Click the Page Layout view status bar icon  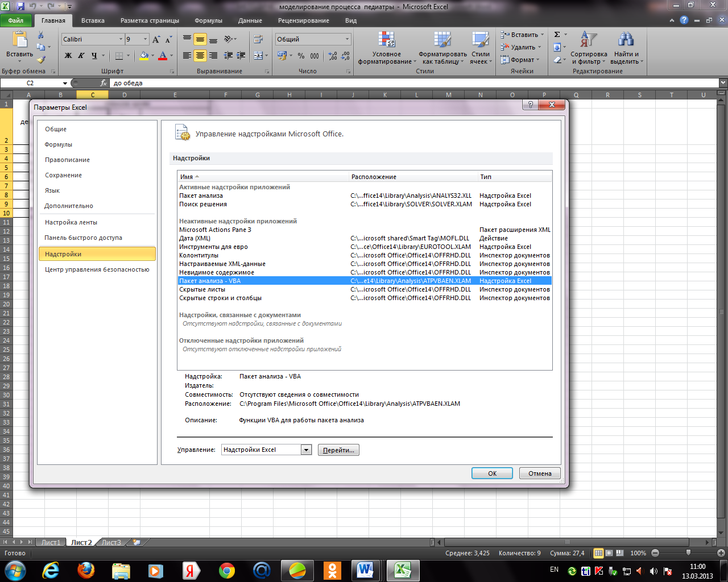click(609, 553)
